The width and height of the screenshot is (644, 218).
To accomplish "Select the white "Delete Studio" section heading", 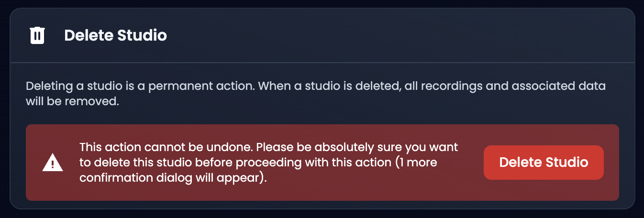I will coord(116,35).
